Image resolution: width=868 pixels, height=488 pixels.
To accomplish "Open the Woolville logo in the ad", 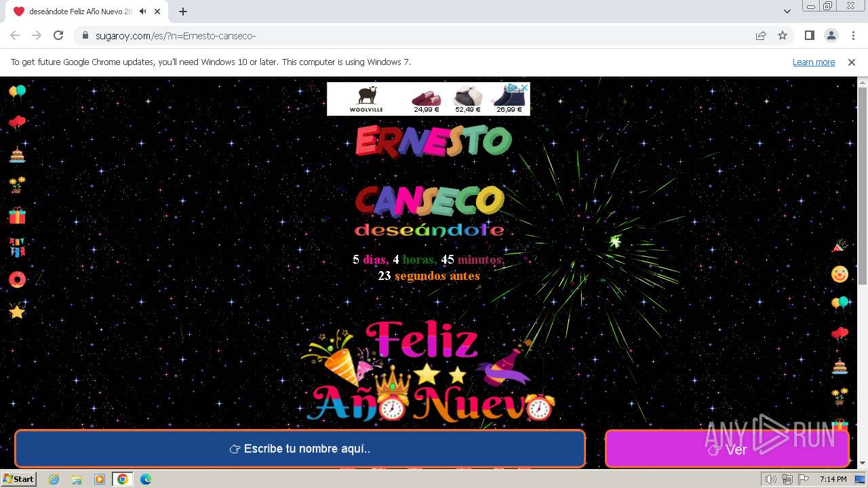I will point(366,99).
